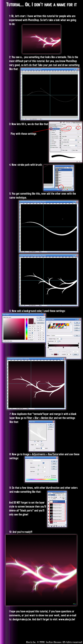
Task: Click the Paths panel vertical scrollbar
Action: pyautogui.click(x=73, y=177)
